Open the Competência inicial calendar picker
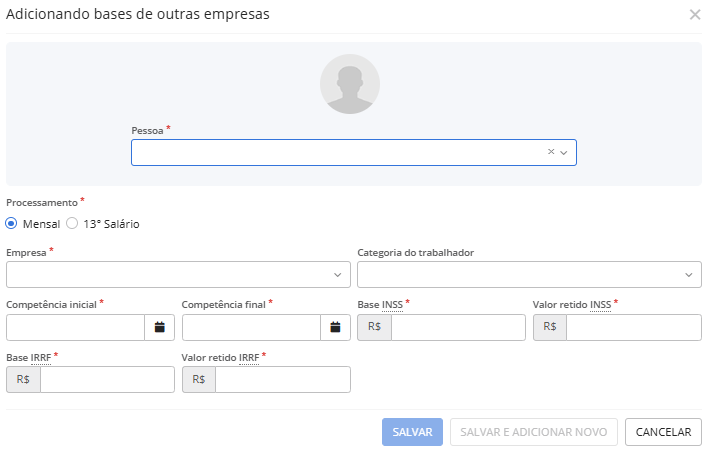The image size is (709, 450). tap(160, 327)
